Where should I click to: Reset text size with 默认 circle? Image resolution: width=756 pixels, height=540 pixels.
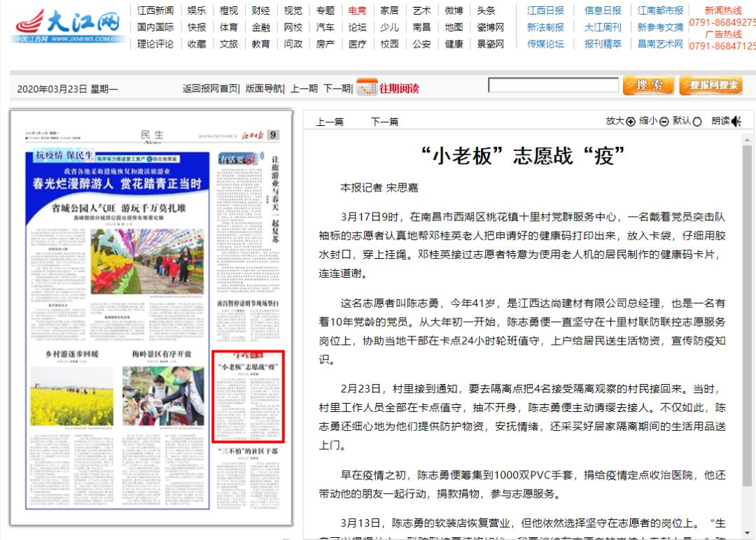point(696,122)
